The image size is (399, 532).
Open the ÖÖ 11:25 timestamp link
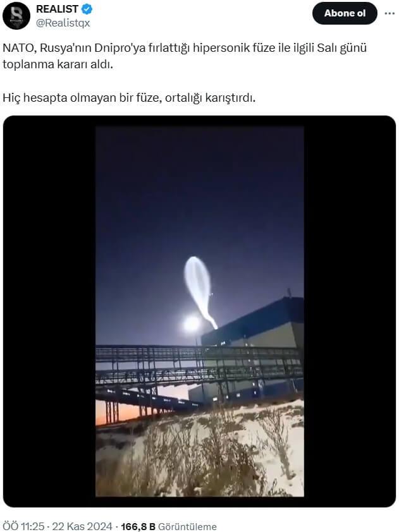pyautogui.click(x=23, y=526)
